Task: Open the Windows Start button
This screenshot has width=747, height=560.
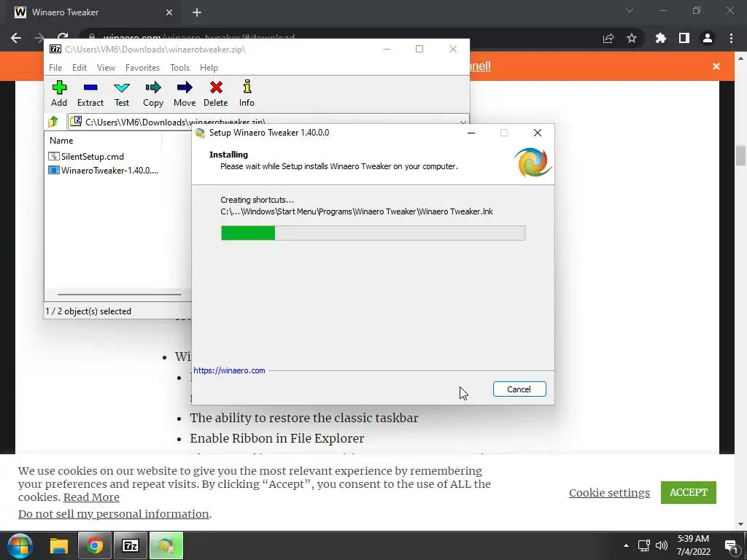Action: [20, 545]
